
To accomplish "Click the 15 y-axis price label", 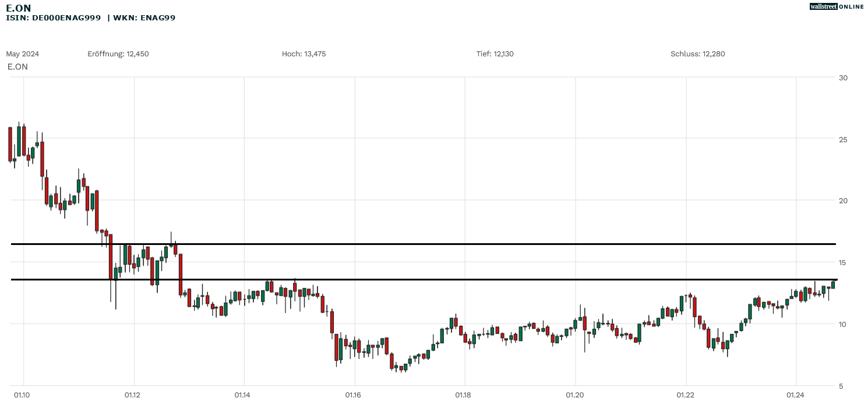I will click(842, 262).
